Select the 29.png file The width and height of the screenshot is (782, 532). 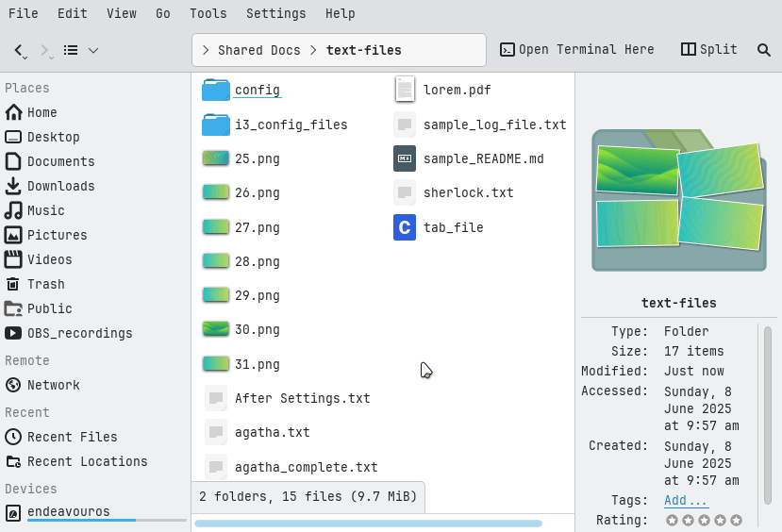tap(241, 295)
